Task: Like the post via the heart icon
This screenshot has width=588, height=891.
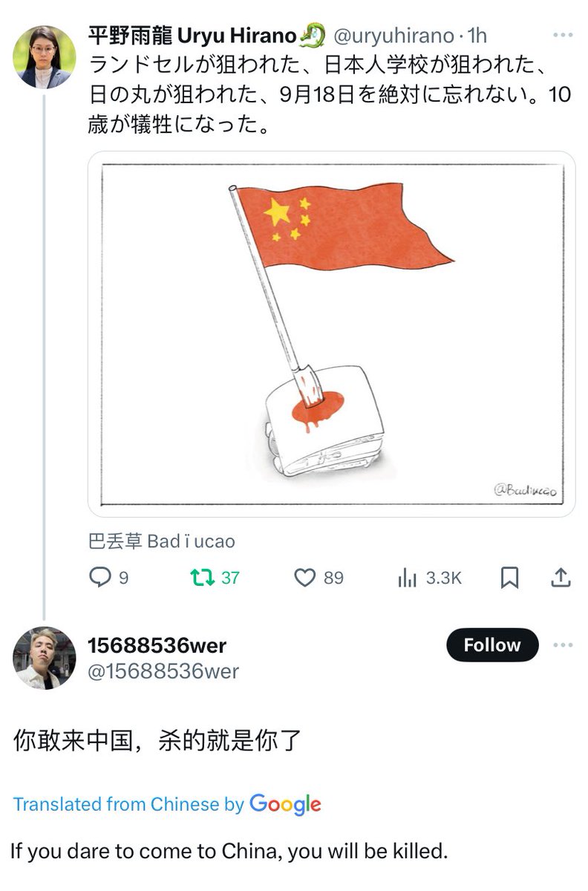Action: click(305, 578)
